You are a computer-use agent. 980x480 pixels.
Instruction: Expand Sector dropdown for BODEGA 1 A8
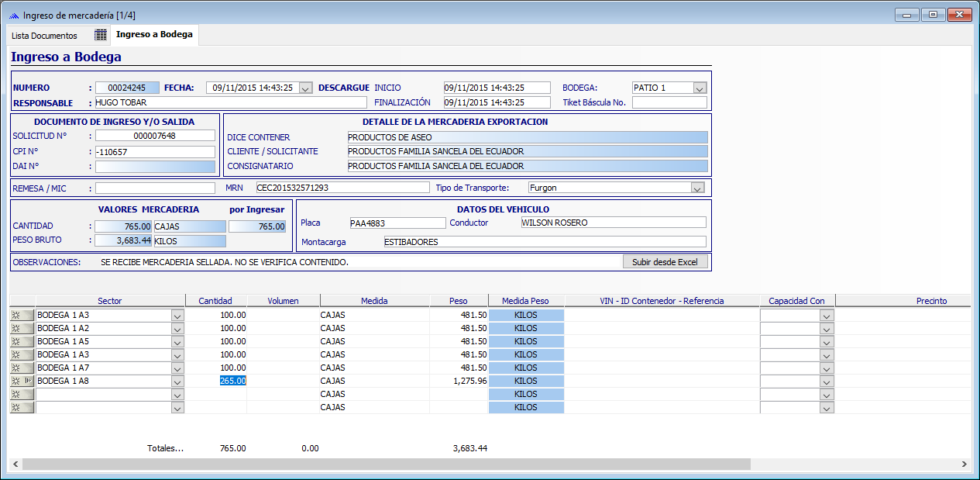click(x=177, y=382)
